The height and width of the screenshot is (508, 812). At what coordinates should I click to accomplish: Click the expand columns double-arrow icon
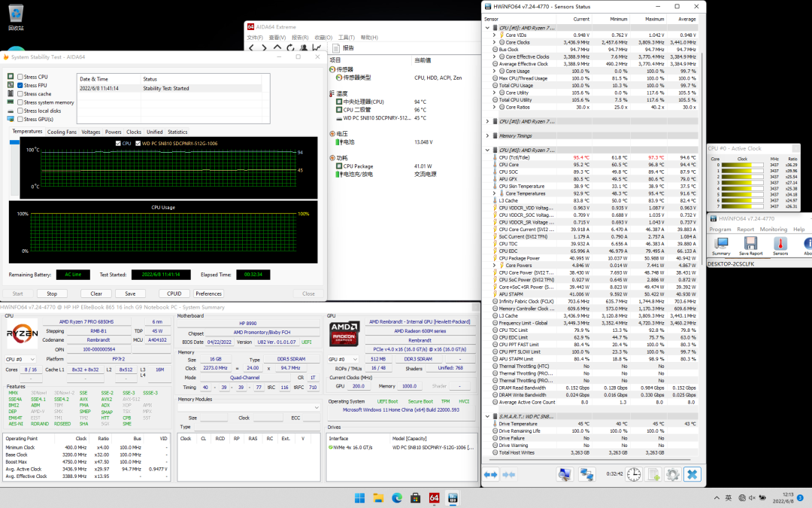490,474
